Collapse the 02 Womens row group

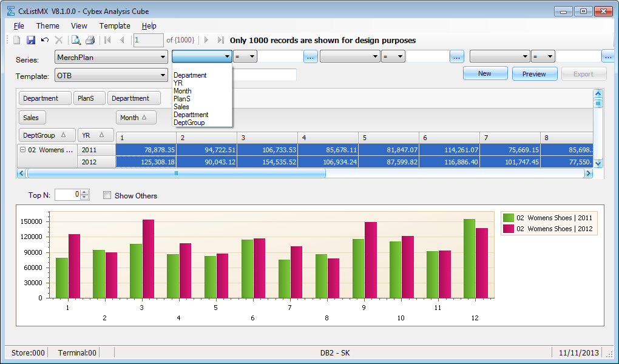(23, 150)
